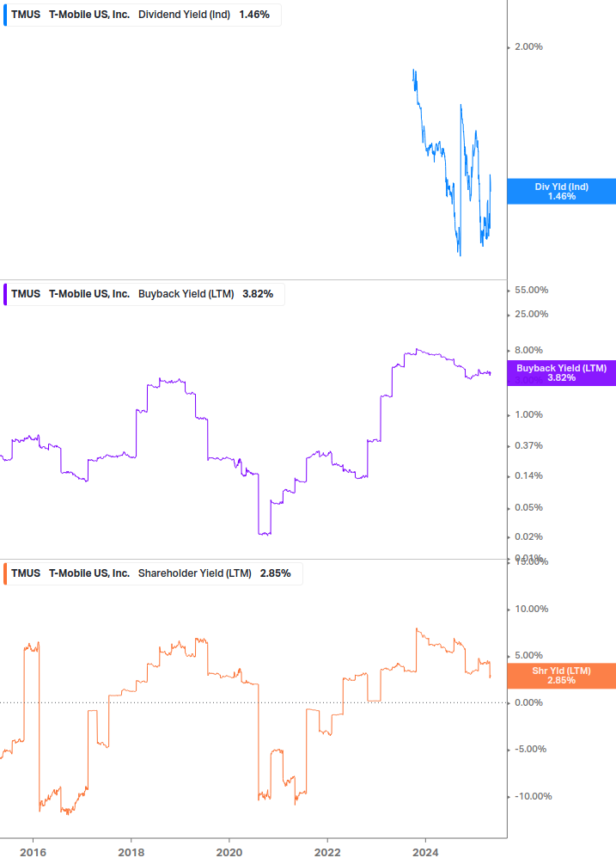Click the TMUS Dividend Yield (Ind) legend box
The image size is (616, 864).
click(142, 15)
